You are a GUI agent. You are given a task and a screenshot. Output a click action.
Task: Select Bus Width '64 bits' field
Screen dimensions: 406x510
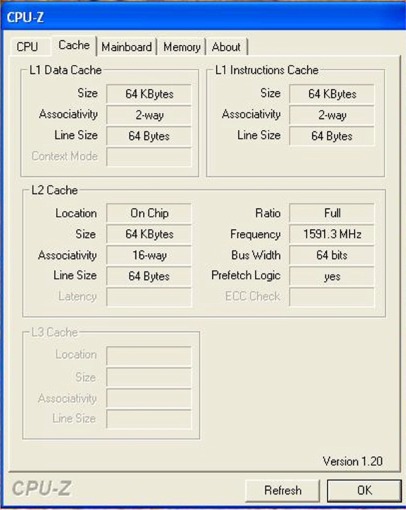(x=332, y=255)
